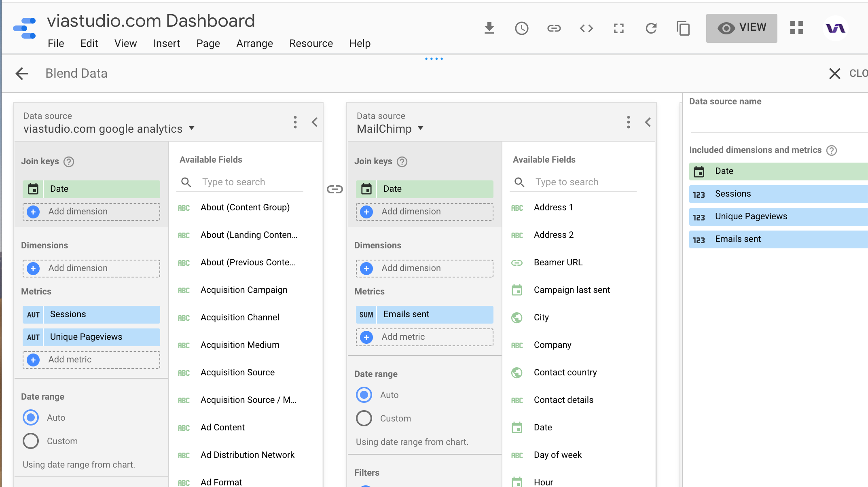Collapse the MailChimp data source panel

click(x=648, y=122)
